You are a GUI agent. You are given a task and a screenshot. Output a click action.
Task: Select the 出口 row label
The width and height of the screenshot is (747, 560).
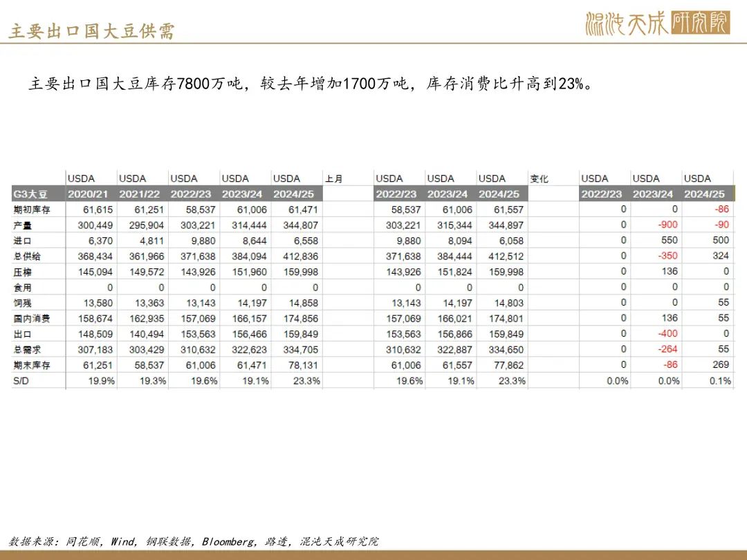[22, 335]
